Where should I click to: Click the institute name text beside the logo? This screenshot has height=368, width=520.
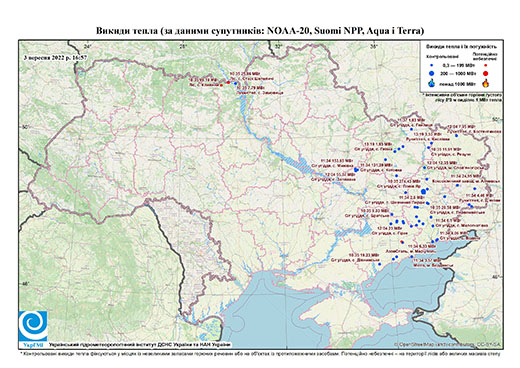(140, 345)
